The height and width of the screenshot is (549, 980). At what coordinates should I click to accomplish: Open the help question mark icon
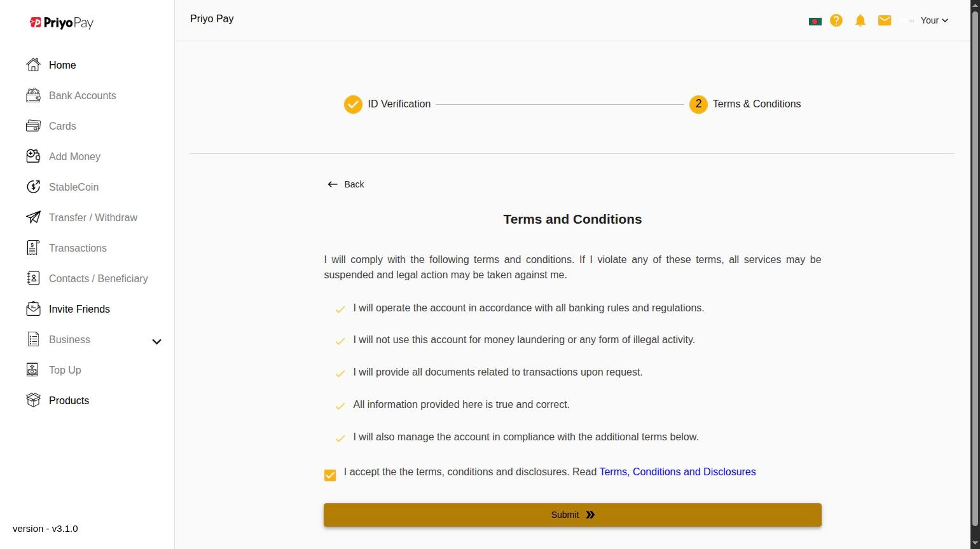tap(836, 20)
